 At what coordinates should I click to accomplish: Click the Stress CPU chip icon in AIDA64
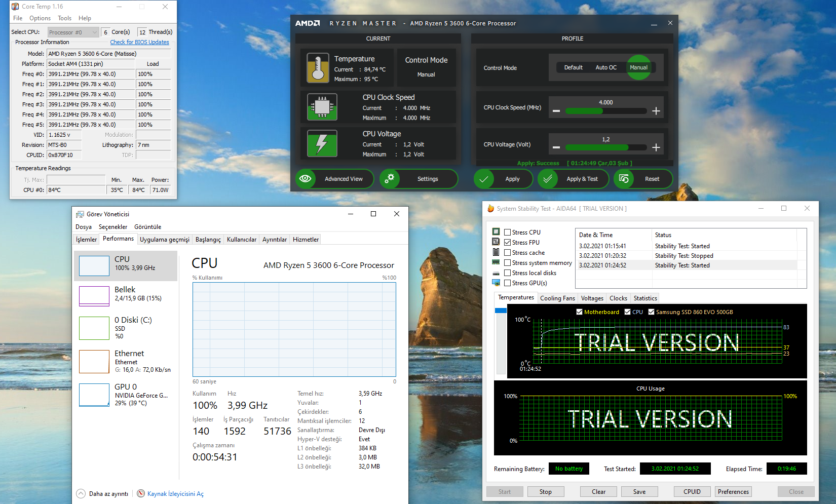(496, 231)
